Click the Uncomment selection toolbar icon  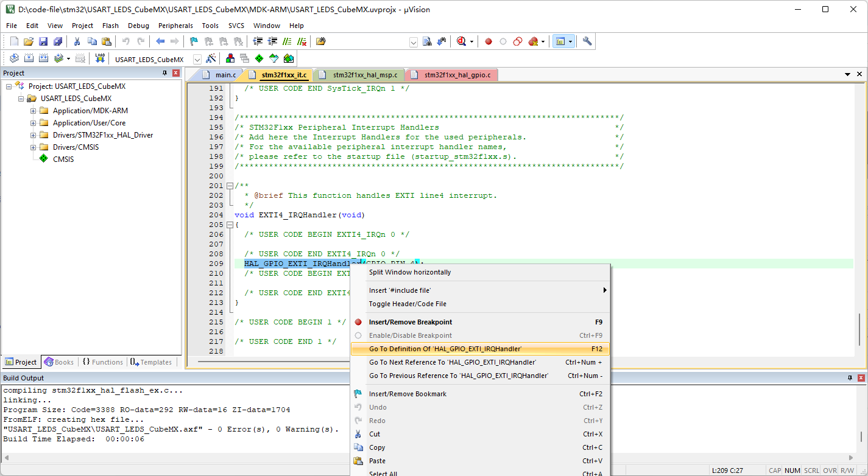tap(302, 41)
